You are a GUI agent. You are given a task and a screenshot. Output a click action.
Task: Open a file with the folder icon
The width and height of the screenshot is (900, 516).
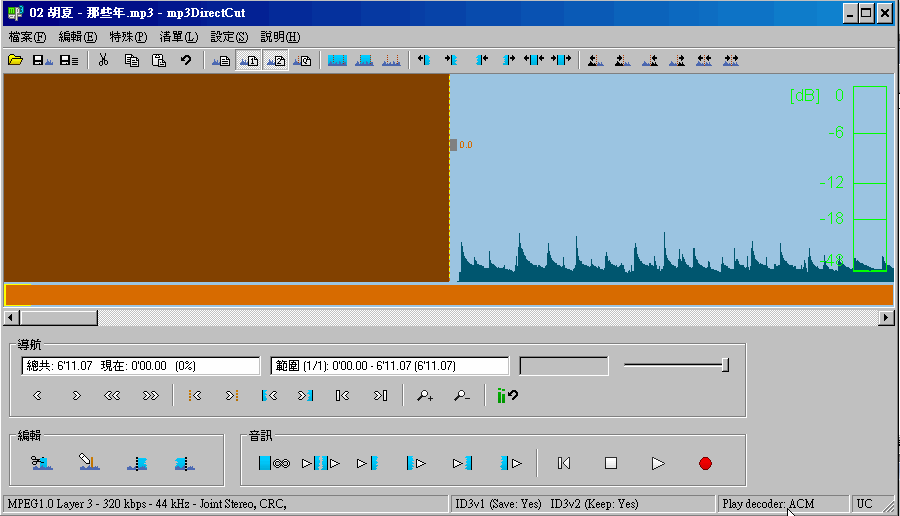pos(15,60)
